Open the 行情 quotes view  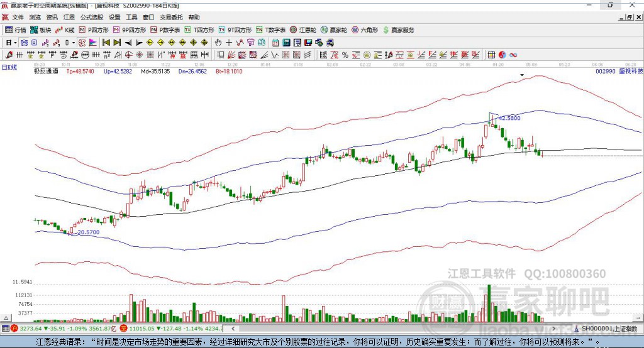16,30
